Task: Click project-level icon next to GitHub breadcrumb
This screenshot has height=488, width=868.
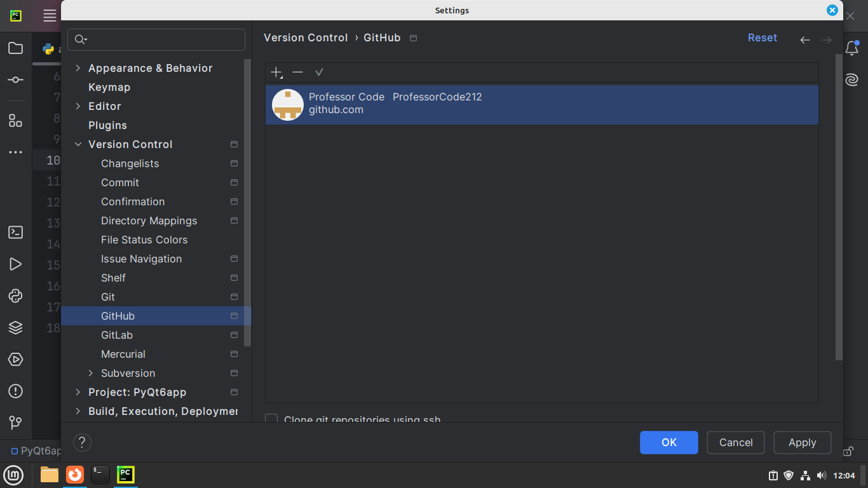Action: tap(413, 38)
